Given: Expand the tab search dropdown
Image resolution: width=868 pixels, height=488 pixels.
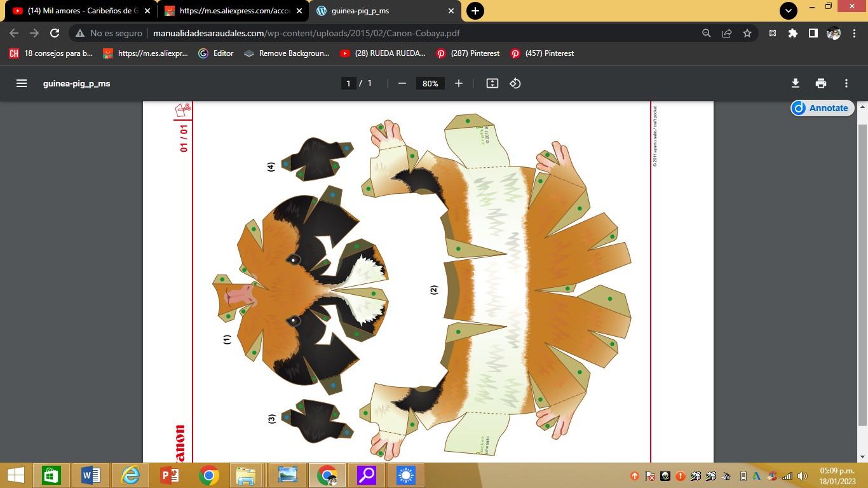Looking at the screenshot, I should (788, 10).
